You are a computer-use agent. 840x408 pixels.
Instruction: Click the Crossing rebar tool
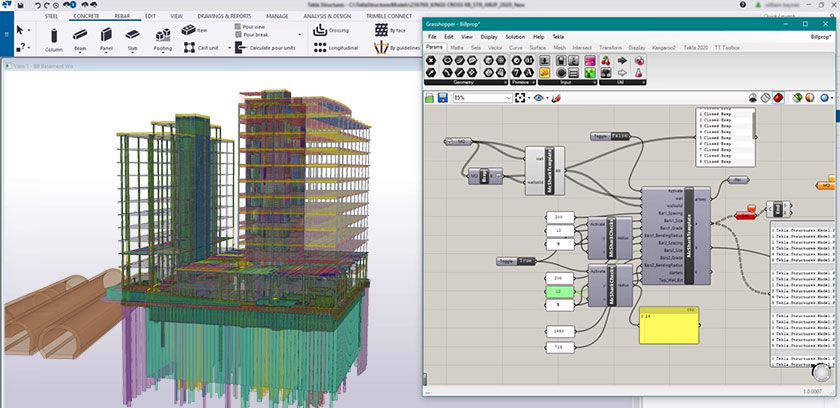pos(331,30)
